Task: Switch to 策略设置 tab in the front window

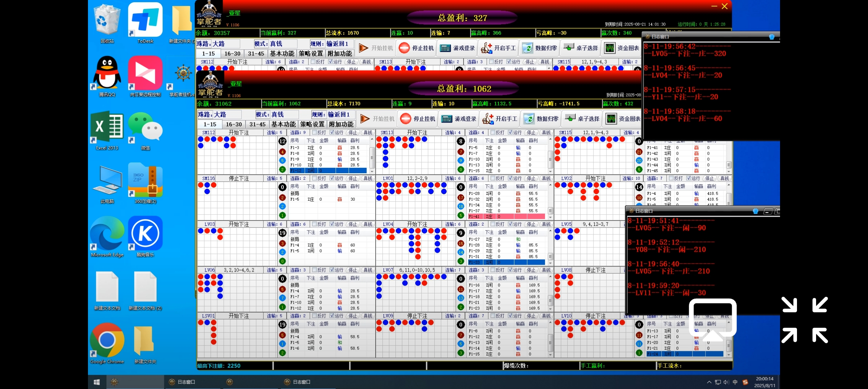Action: [312, 124]
